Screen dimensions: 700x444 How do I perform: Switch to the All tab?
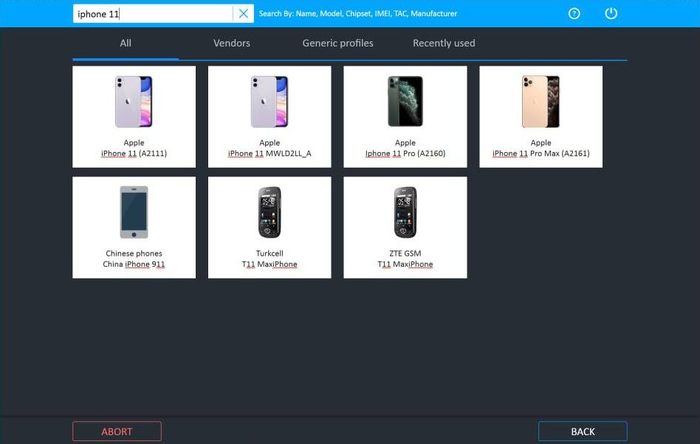point(125,43)
